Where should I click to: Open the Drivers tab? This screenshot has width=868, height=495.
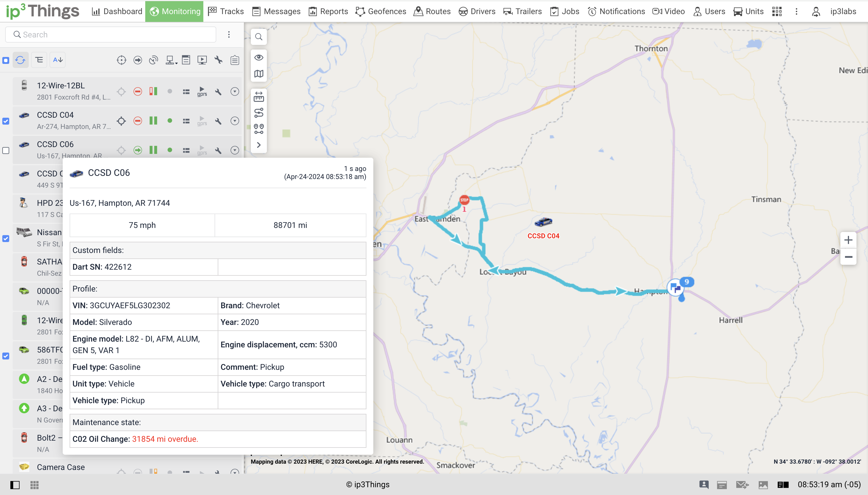[x=477, y=11]
